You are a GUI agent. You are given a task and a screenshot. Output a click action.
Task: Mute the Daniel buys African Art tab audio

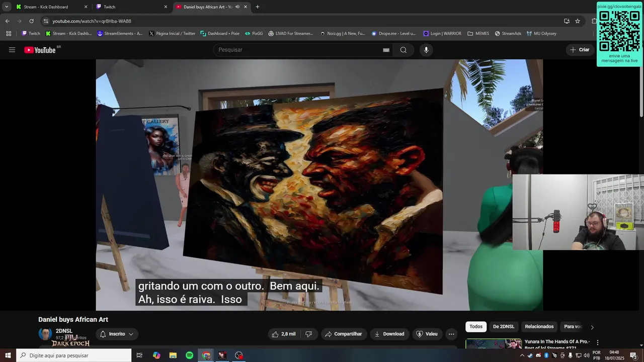[x=237, y=7]
